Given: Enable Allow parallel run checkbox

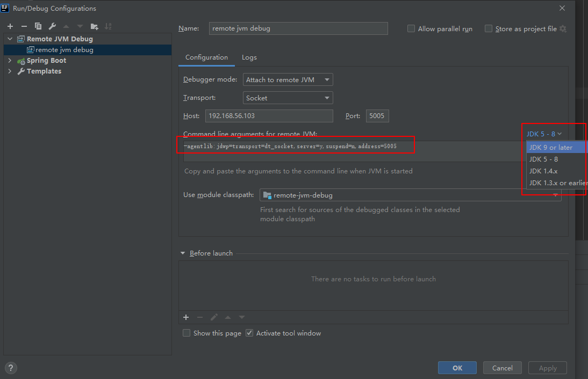Looking at the screenshot, I should 411,29.
